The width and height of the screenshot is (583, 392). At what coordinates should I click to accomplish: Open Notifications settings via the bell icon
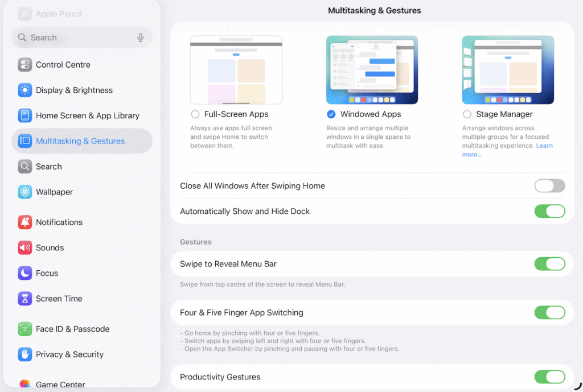pyautogui.click(x=25, y=222)
